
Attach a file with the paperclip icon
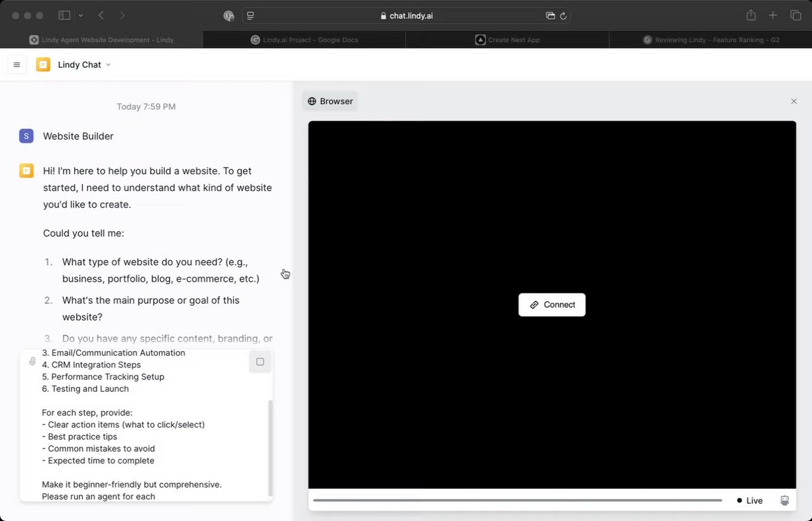pyautogui.click(x=32, y=361)
